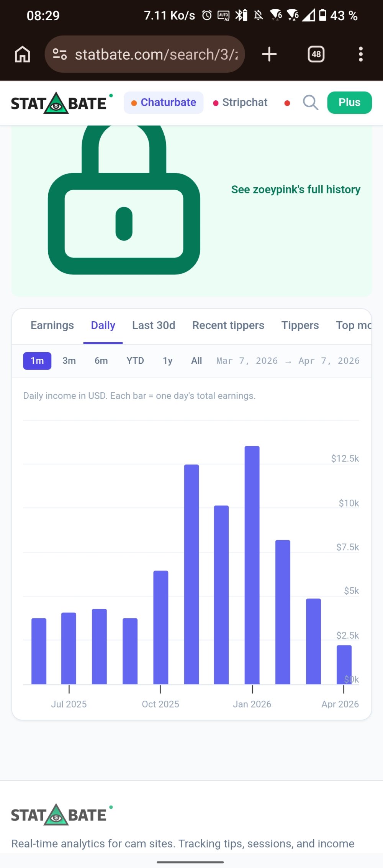Open the browser three-dot menu
383x868 pixels.
point(360,54)
